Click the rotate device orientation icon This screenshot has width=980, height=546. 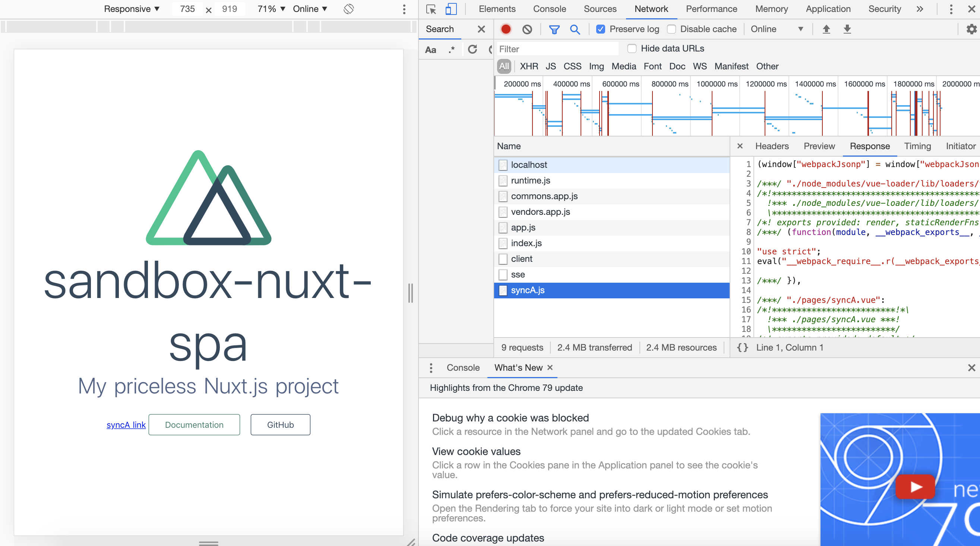[348, 9]
